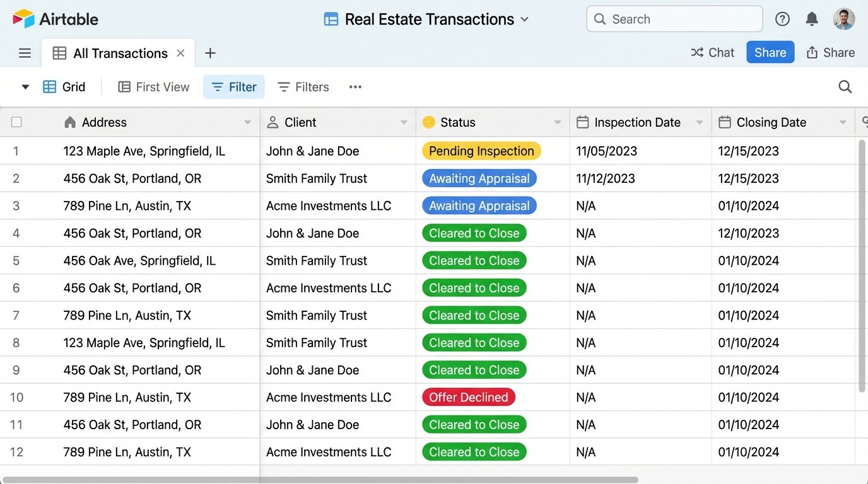Select row 1's record checkbox area
The image size is (868, 484).
(x=16, y=151)
